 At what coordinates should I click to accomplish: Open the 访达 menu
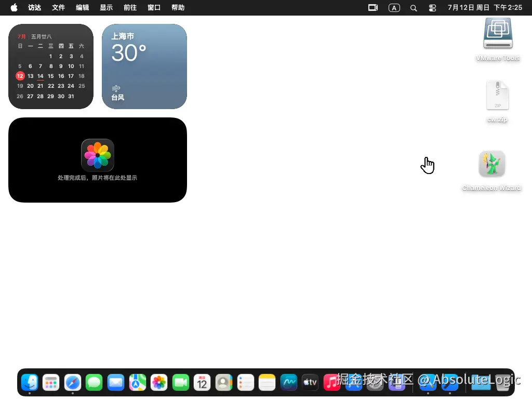coord(35,7)
